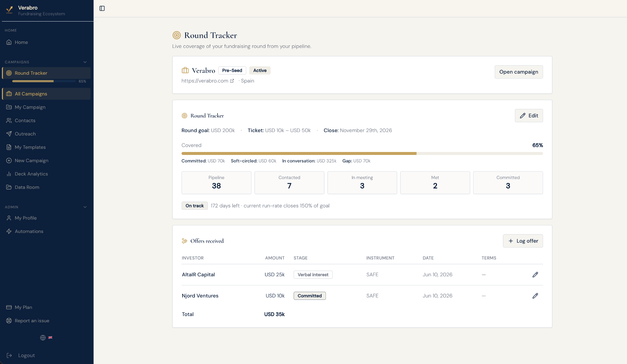The width and height of the screenshot is (627, 364).
Task: Click the Active status badge
Action: point(260,70)
